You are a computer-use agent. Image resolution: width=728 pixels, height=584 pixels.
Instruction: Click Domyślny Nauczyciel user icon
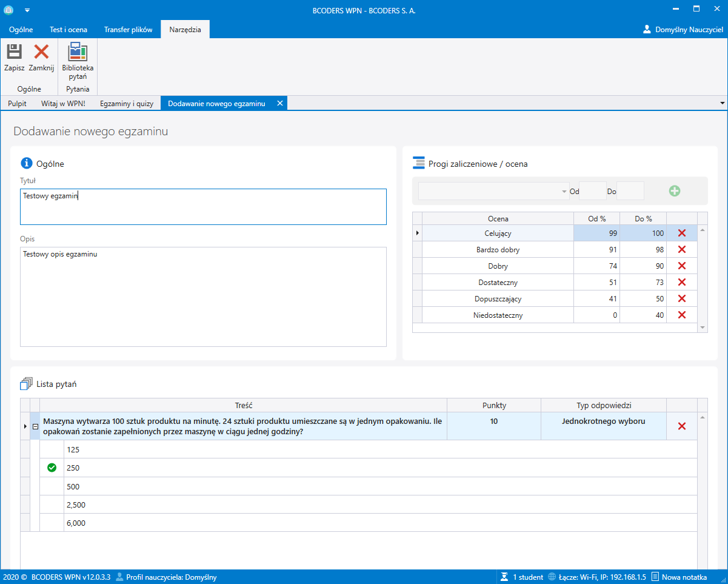(647, 29)
